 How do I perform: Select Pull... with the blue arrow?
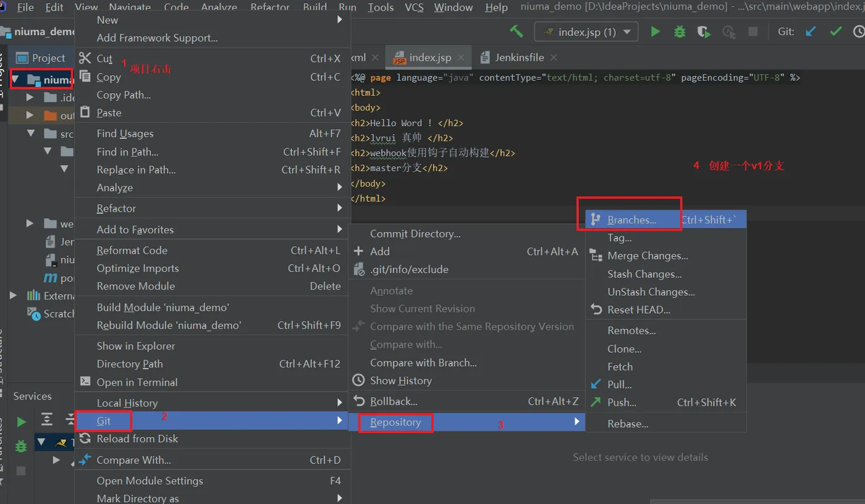666,384
